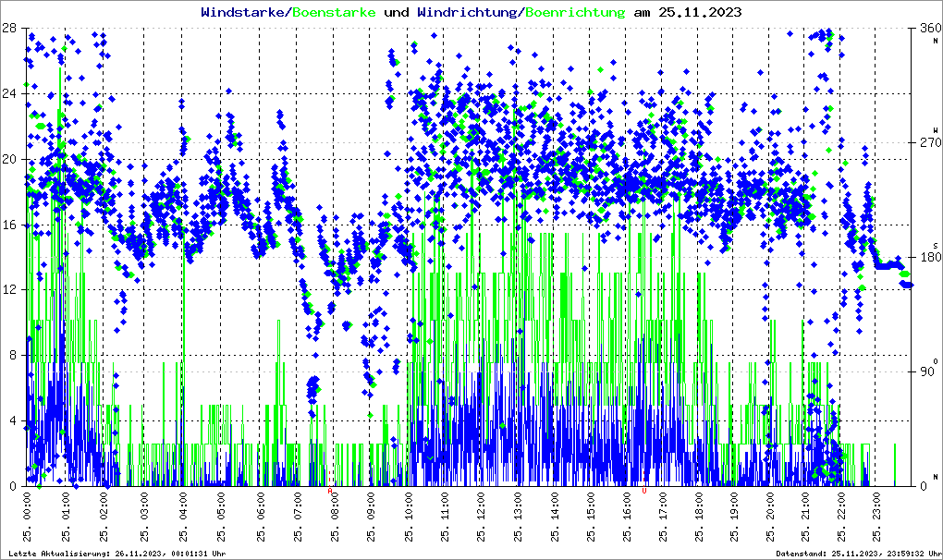Click the '25. 02:00' time axis label
The image size is (943, 560).
(104, 517)
